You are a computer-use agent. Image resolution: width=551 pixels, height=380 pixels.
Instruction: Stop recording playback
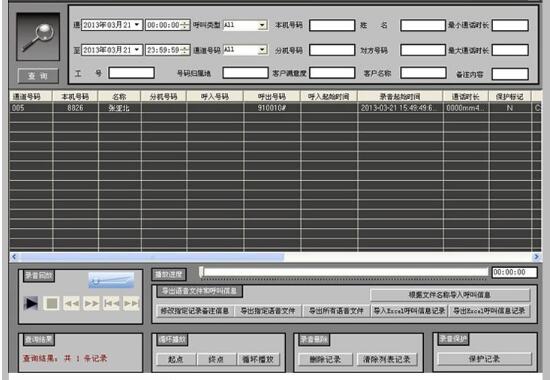(x=52, y=303)
